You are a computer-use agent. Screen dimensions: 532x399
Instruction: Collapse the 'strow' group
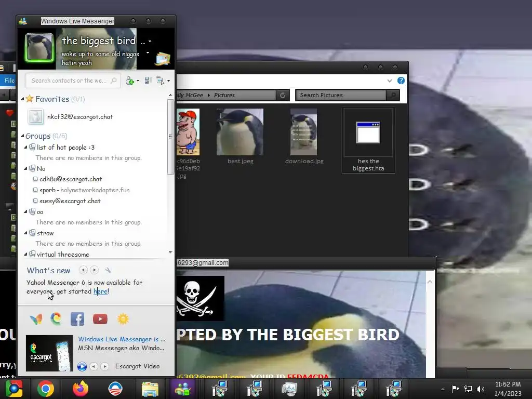click(x=26, y=233)
